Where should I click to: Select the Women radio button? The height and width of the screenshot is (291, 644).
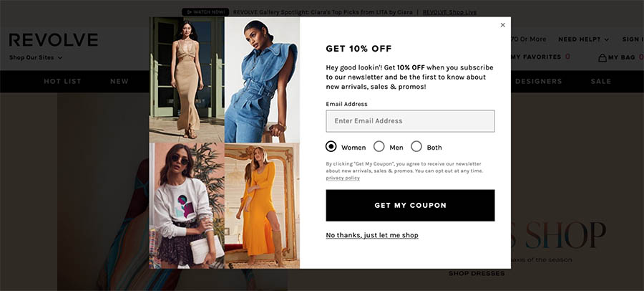(x=331, y=146)
